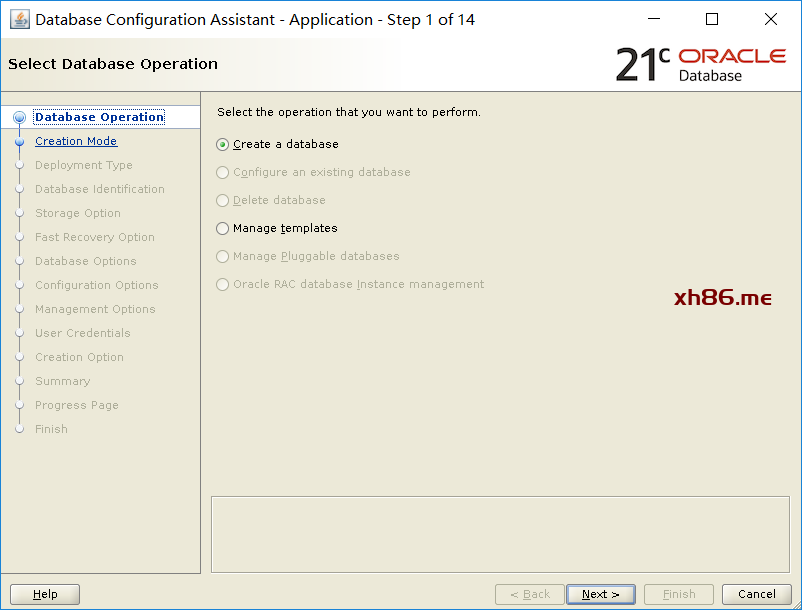Select Oracle RAC database Instance management

click(222, 284)
